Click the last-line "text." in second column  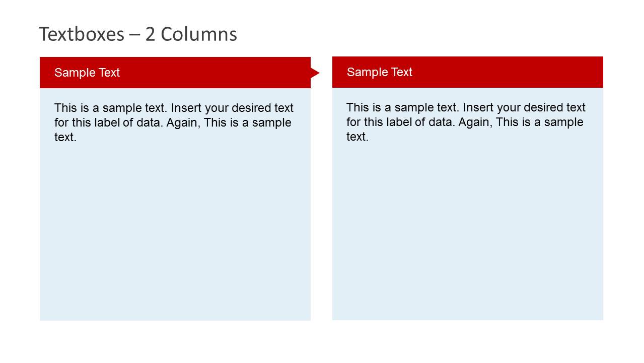click(357, 137)
